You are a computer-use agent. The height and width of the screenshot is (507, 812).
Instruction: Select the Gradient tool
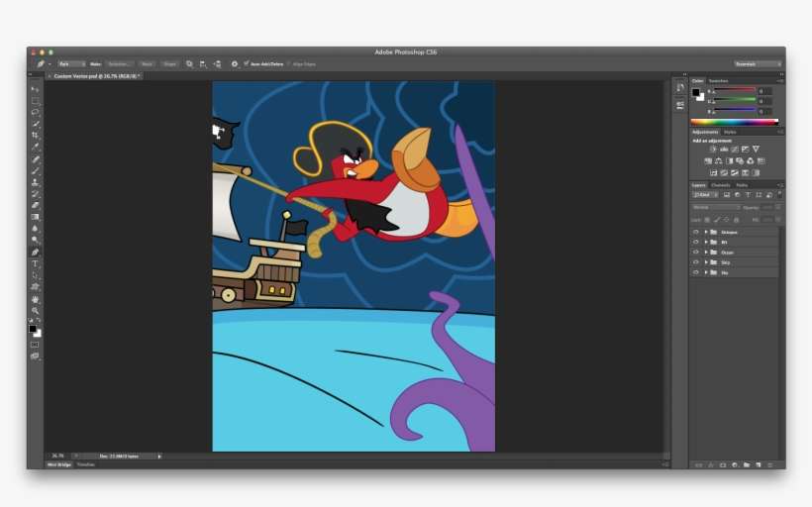point(35,217)
